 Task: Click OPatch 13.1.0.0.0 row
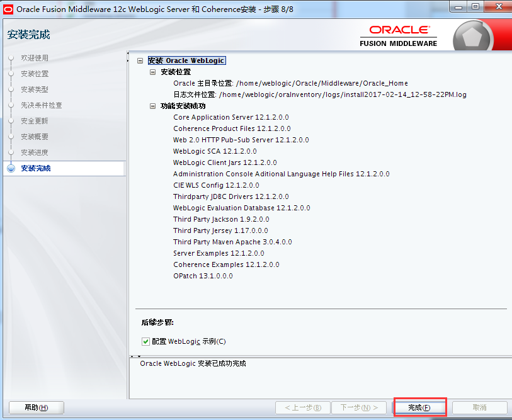point(203,276)
